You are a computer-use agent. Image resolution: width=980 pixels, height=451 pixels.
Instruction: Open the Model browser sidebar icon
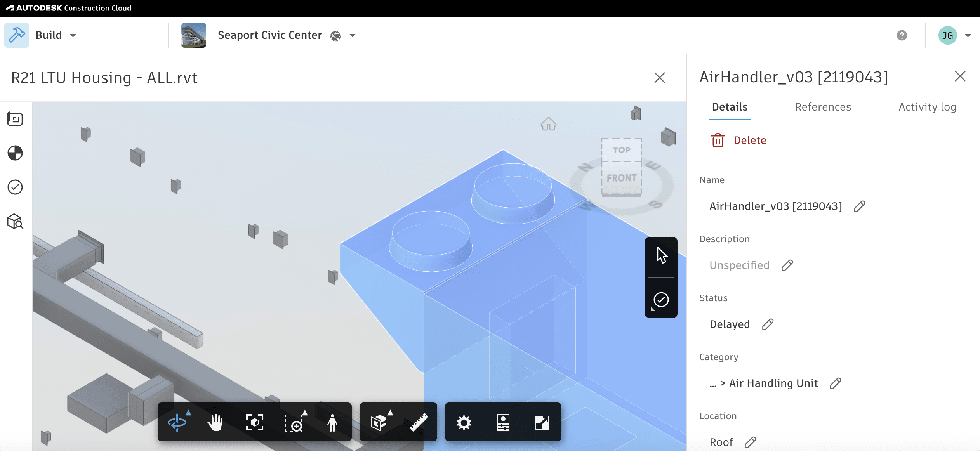click(x=15, y=222)
